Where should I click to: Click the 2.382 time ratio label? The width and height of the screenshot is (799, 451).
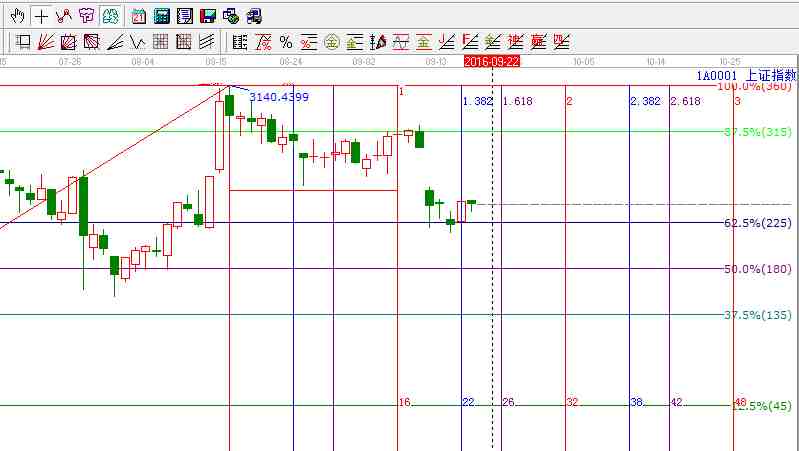[x=646, y=101]
